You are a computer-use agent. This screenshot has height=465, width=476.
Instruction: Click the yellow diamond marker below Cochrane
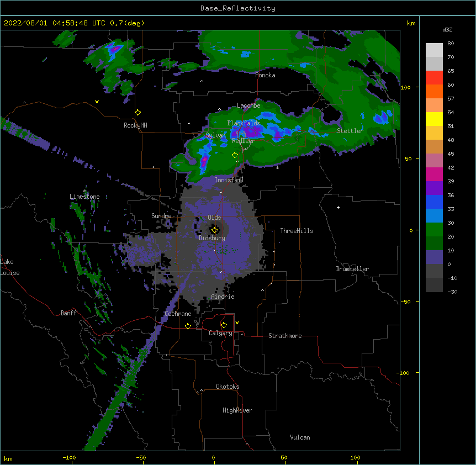pyautogui.click(x=188, y=326)
